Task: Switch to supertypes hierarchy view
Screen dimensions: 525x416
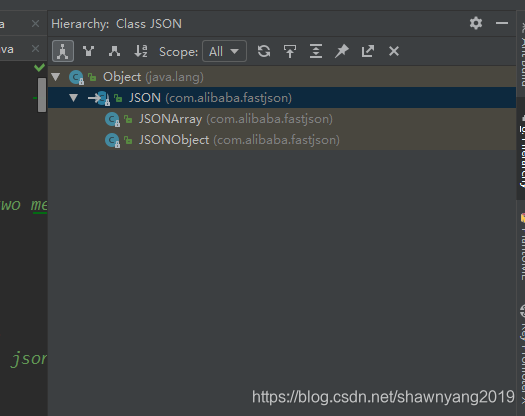Action: pos(88,51)
